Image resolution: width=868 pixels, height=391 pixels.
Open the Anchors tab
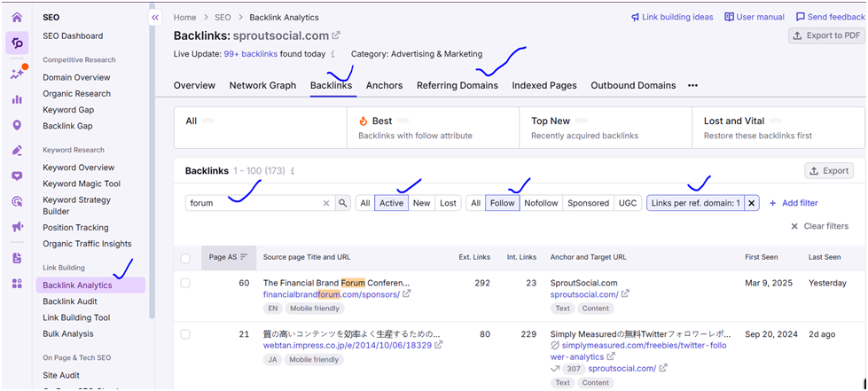(384, 86)
